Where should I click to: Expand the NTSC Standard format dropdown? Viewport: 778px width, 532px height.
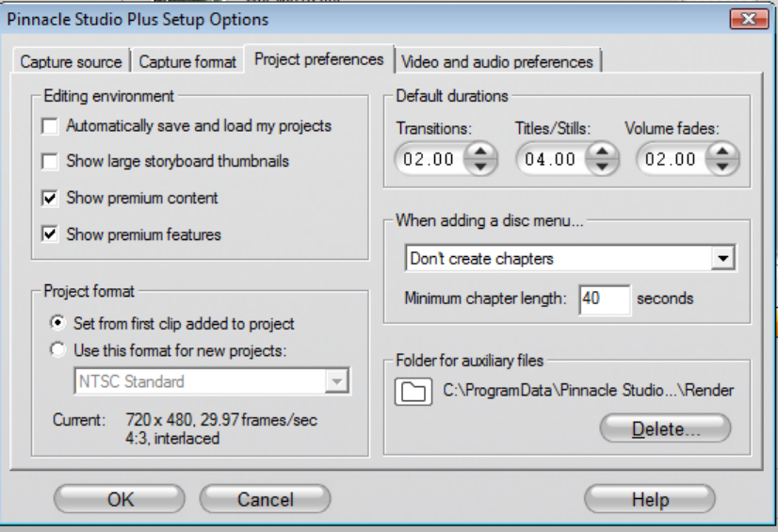coord(336,381)
